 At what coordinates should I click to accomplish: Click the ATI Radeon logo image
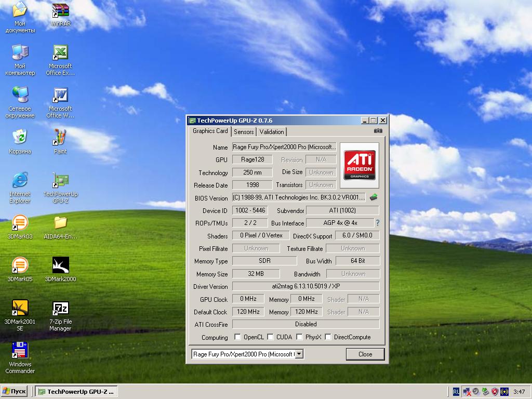click(360, 165)
